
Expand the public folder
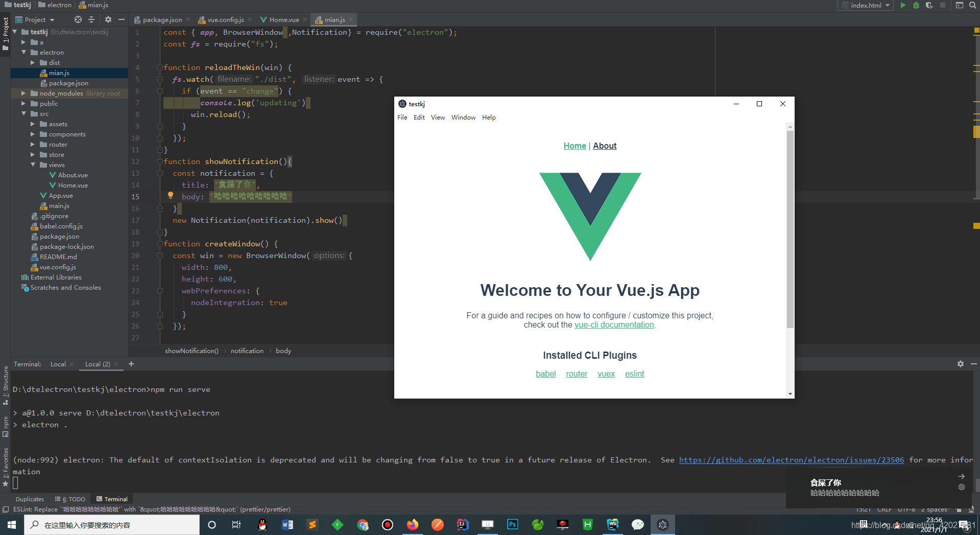(x=23, y=103)
